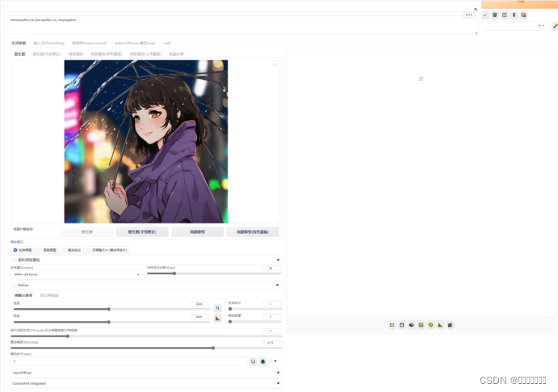Tick the extra seed options checkbox
Image resolution: width=558 pixels, height=392 pixels.
[x=270, y=361]
